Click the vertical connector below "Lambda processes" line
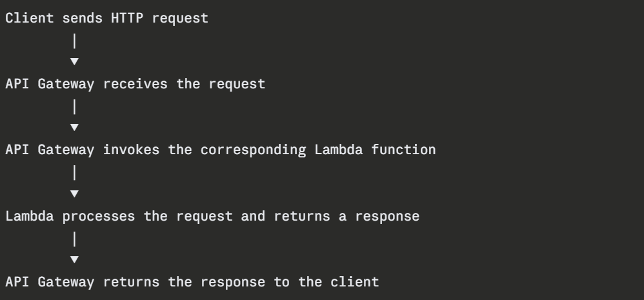This screenshot has height=300, width=644. 74,239
